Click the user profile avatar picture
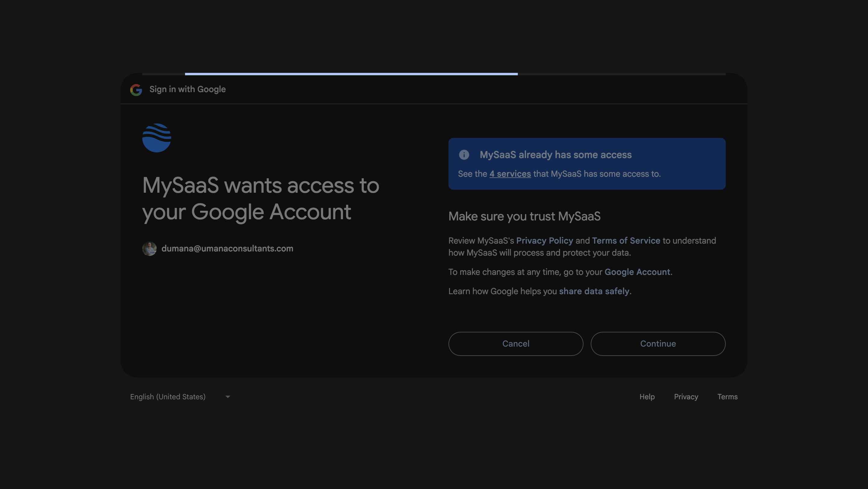The image size is (868, 489). tap(149, 249)
